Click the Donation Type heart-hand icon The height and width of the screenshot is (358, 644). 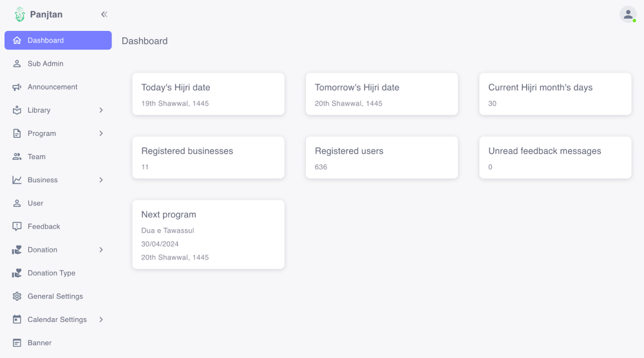[17, 273]
